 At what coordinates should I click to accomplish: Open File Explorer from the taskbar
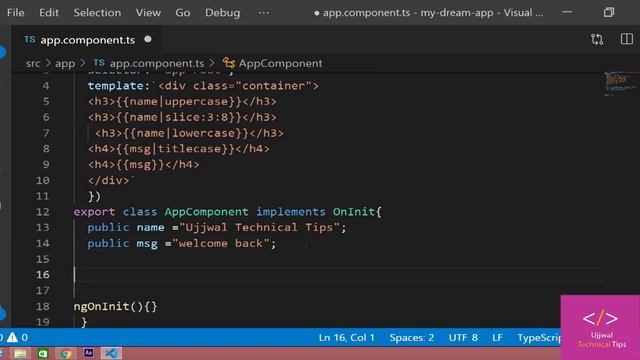pos(20,353)
